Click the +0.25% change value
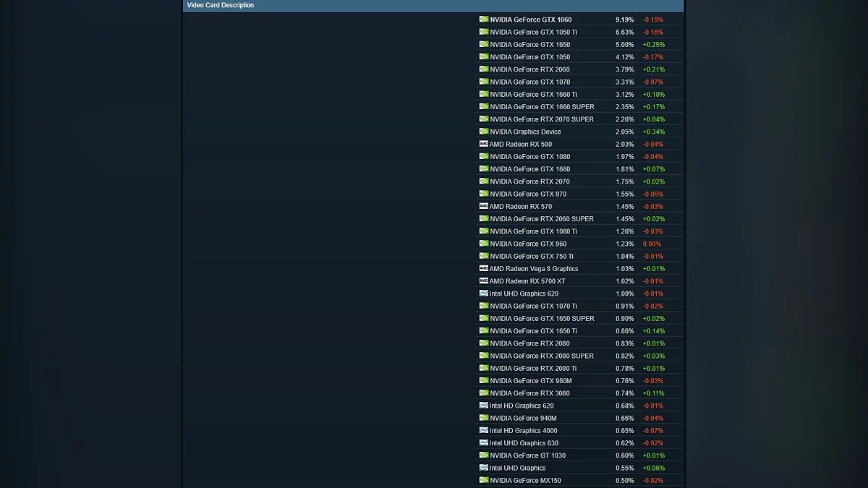Screen dimensions: 868x488 [x=654, y=45]
